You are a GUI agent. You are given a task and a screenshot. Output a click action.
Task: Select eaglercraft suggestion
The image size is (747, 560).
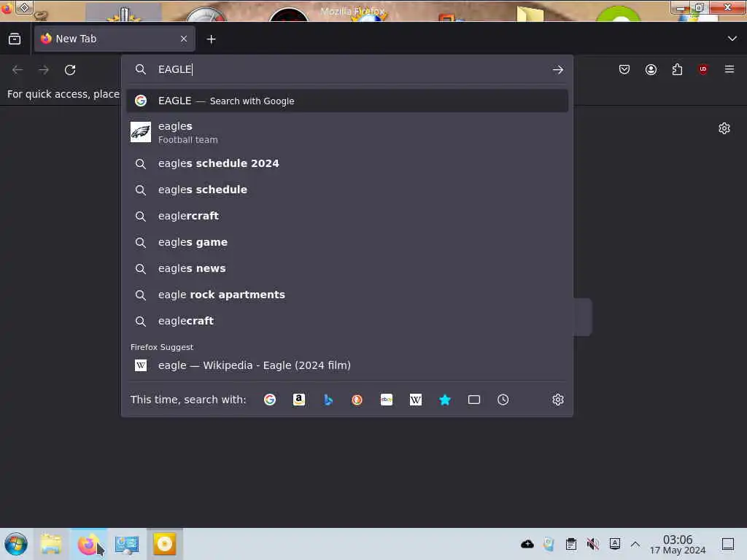tap(347, 216)
